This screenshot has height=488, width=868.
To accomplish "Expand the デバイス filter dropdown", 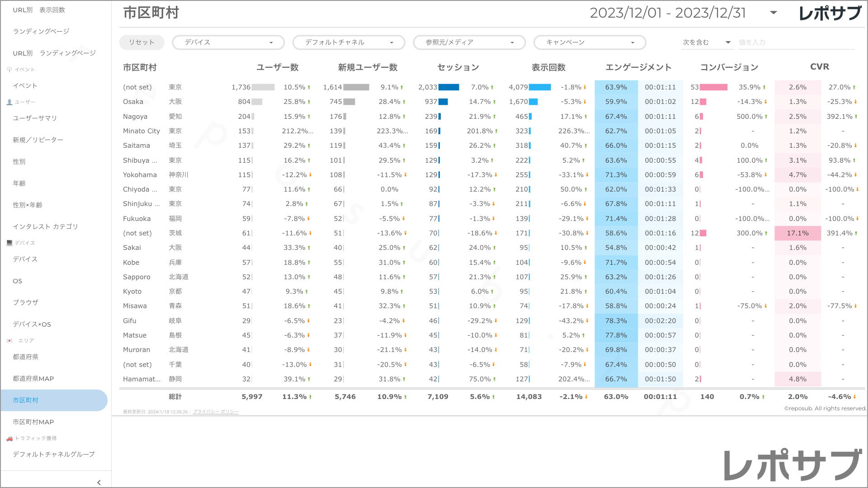I will pyautogui.click(x=228, y=42).
